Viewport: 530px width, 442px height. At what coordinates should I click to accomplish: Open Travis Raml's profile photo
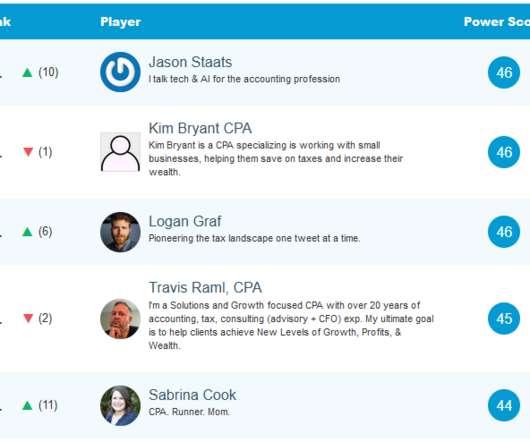[120, 319]
